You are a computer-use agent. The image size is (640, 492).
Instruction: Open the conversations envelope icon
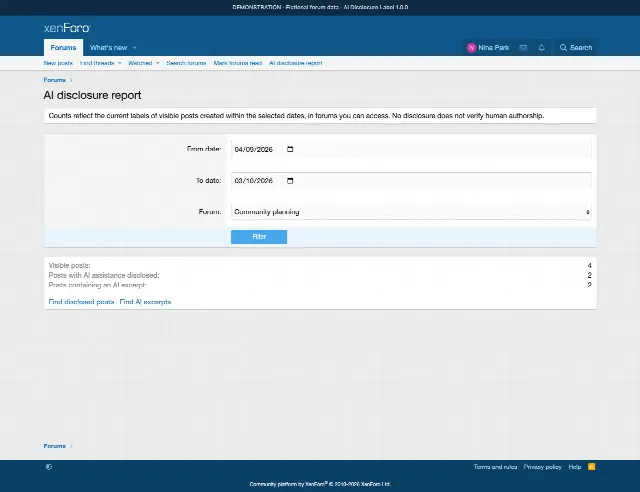point(523,48)
